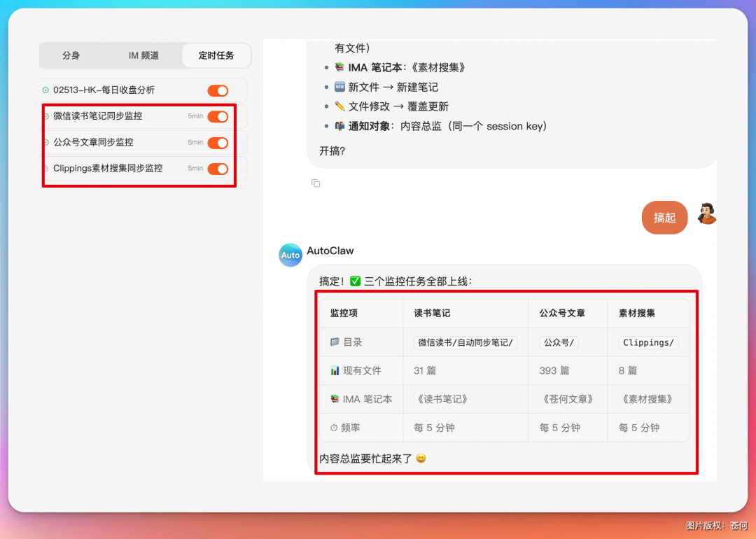Disable the Clippings素材搜集同步监控 toggle

click(x=218, y=168)
